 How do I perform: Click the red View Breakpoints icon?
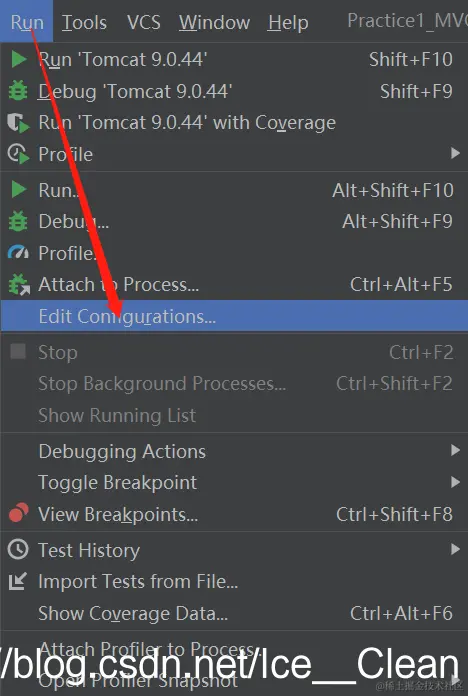point(18,513)
